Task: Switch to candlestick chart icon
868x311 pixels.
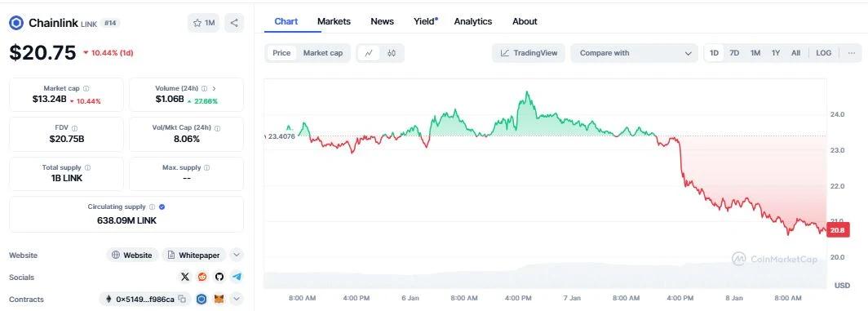Action: click(392, 53)
